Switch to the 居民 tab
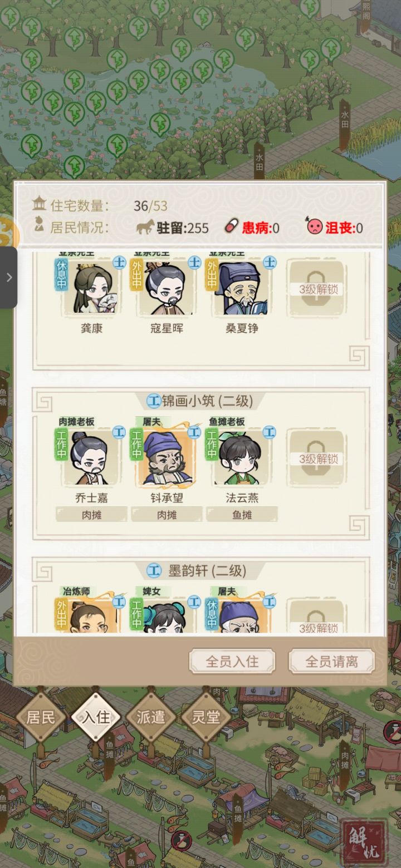401x868 pixels. 41,717
